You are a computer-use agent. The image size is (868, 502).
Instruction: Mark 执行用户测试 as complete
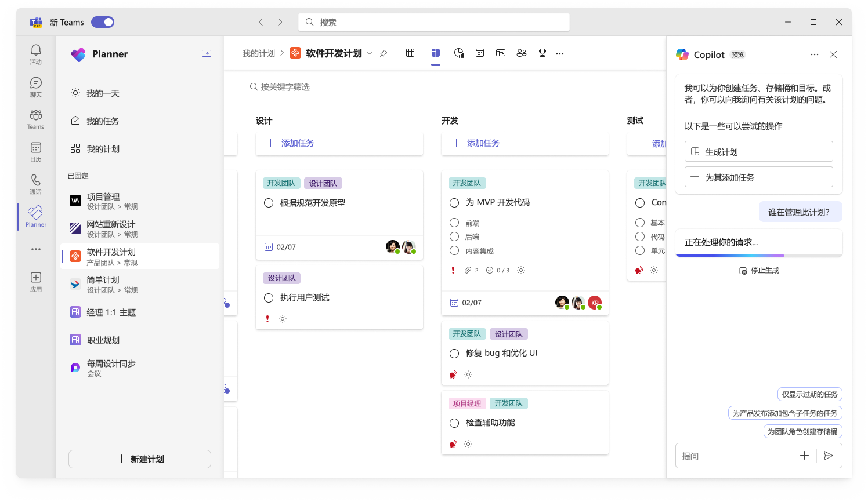(269, 298)
